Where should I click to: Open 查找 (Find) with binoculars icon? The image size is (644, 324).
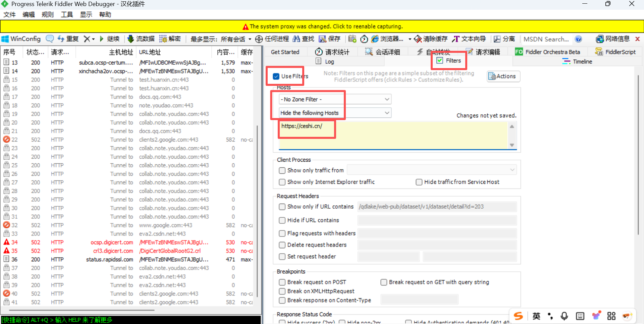pos(303,39)
